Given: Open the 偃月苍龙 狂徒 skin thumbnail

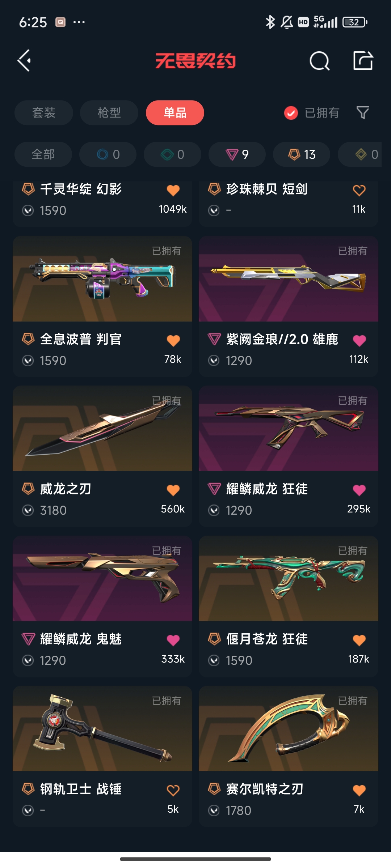Looking at the screenshot, I should tap(289, 579).
